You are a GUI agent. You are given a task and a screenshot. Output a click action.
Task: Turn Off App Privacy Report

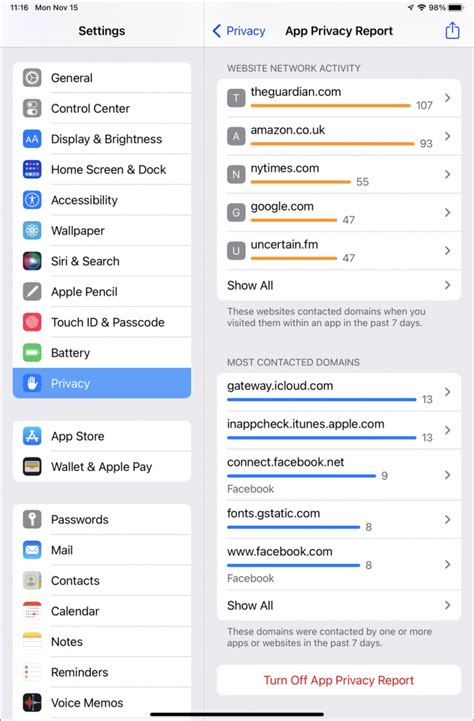click(339, 680)
